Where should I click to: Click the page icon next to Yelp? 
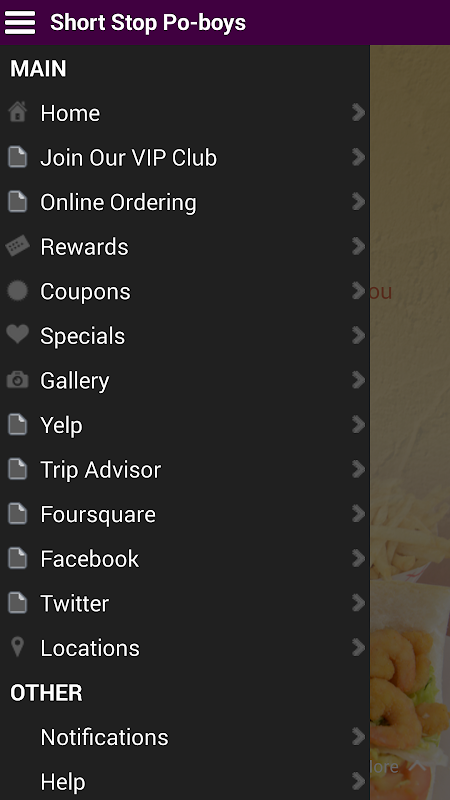pos(17,424)
